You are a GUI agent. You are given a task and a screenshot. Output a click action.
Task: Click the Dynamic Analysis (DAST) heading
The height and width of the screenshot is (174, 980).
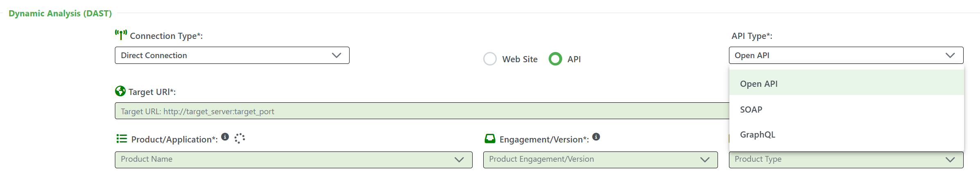tap(60, 14)
